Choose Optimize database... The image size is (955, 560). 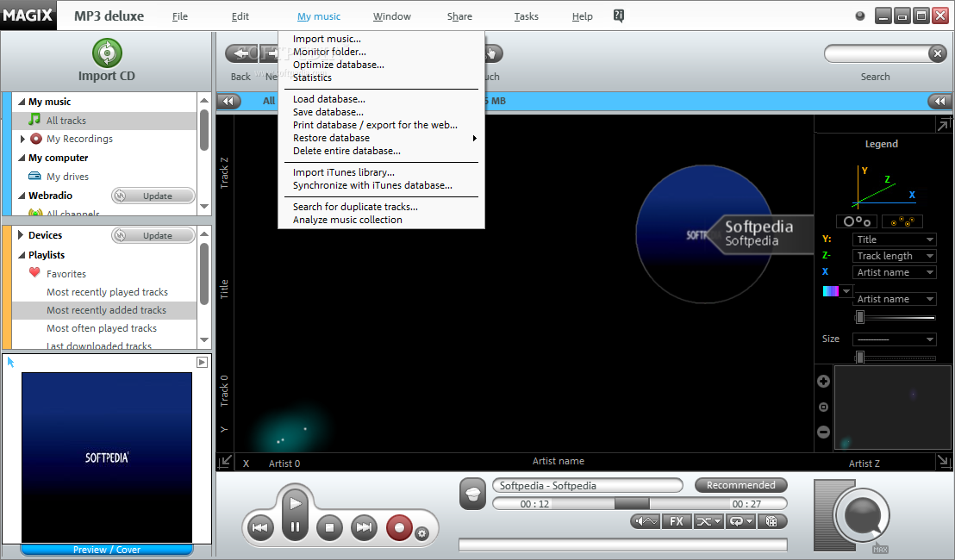coord(339,65)
